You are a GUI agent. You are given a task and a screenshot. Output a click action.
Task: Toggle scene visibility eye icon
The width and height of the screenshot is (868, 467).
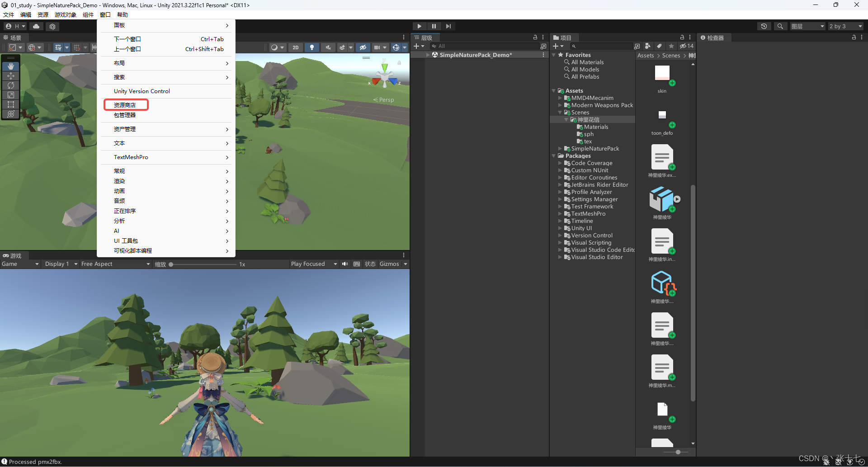(363, 47)
